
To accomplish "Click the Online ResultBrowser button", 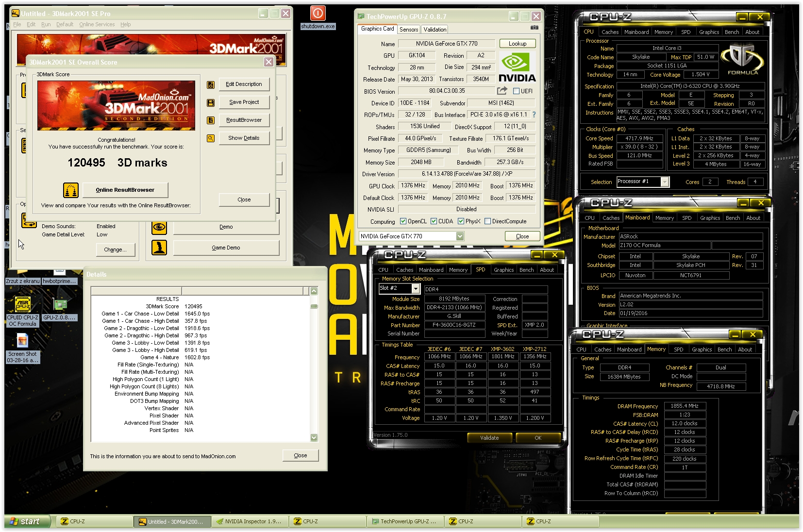I will pyautogui.click(x=125, y=190).
